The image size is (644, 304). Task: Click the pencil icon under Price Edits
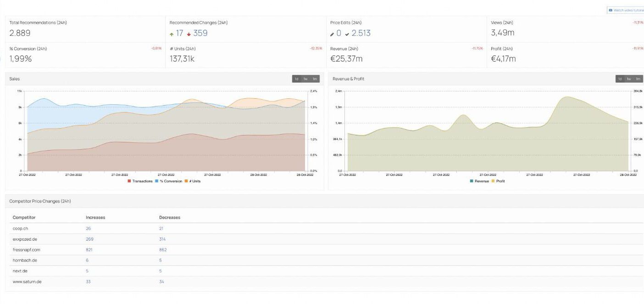pyautogui.click(x=332, y=34)
